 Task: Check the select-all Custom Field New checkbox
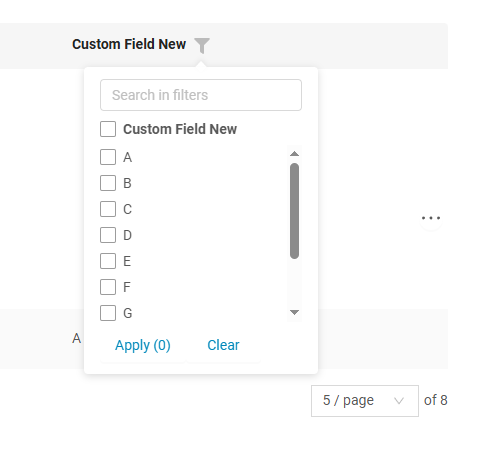(x=108, y=129)
